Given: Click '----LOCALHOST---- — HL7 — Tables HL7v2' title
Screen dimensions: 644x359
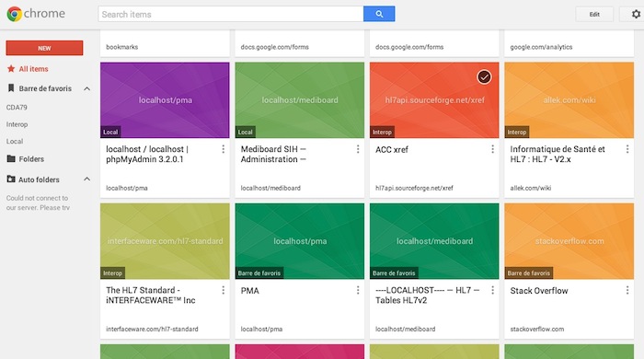Looking at the screenshot, I should pyautogui.click(x=427, y=295).
